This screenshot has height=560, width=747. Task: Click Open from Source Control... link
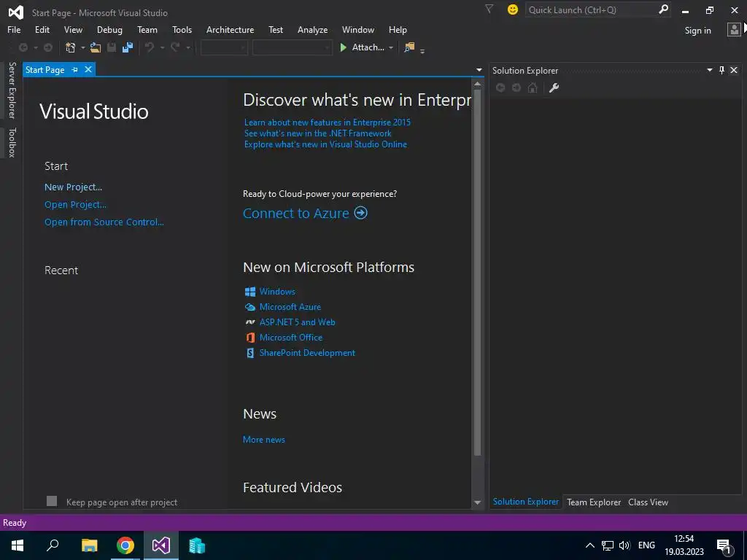[104, 222]
